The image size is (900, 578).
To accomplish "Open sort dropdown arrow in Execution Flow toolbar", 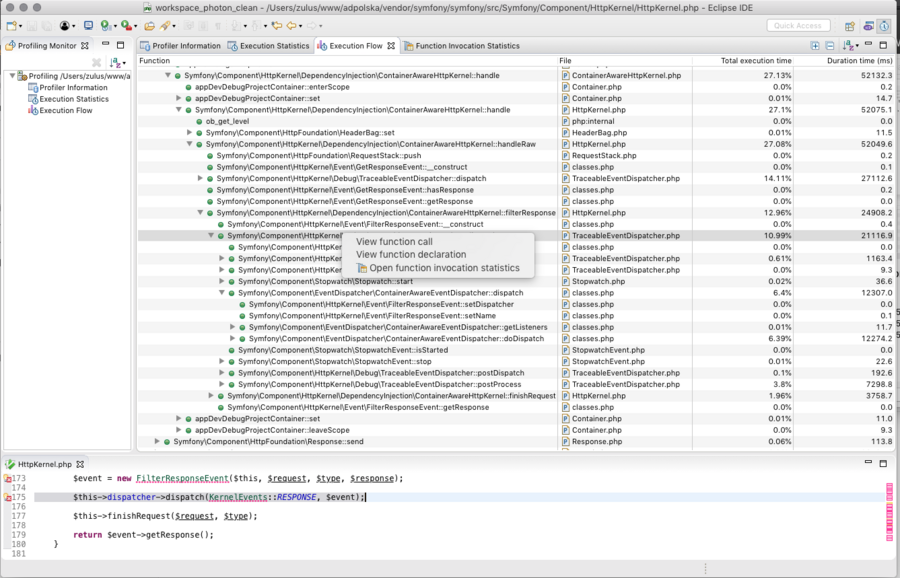I will click(857, 46).
